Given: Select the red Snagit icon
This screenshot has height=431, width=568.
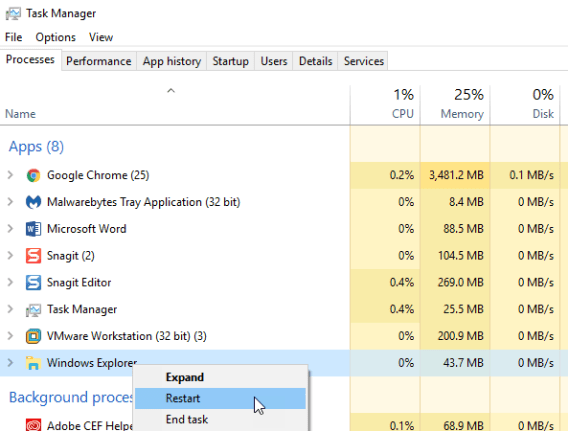Looking at the screenshot, I should click(x=33, y=256).
